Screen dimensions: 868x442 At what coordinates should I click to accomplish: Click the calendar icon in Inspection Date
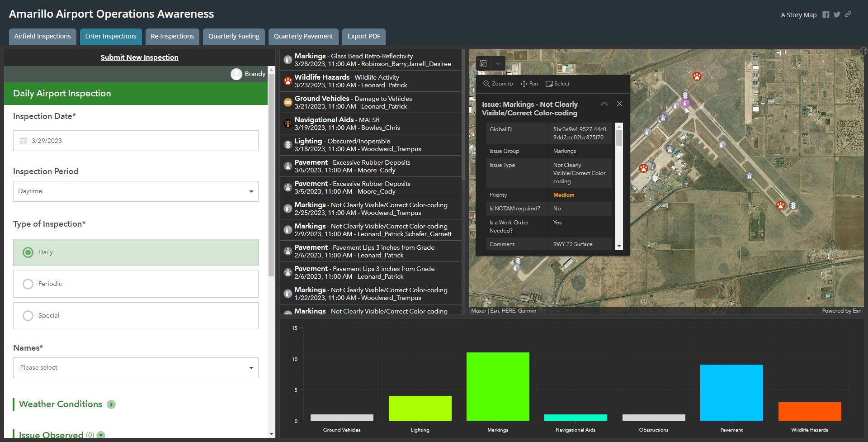click(24, 141)
